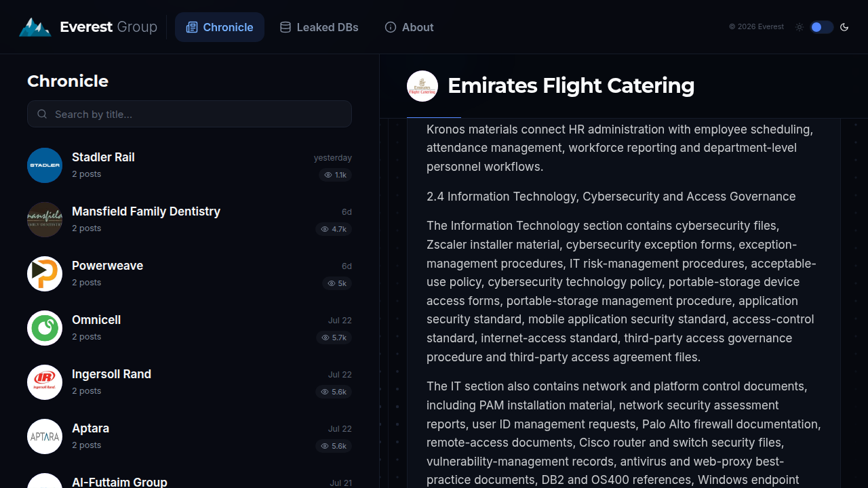This screenshot has height=488, width=868.
Task: Click '2 posts' under Aptara
Action: pyautogui.click(x=87, y=445)
